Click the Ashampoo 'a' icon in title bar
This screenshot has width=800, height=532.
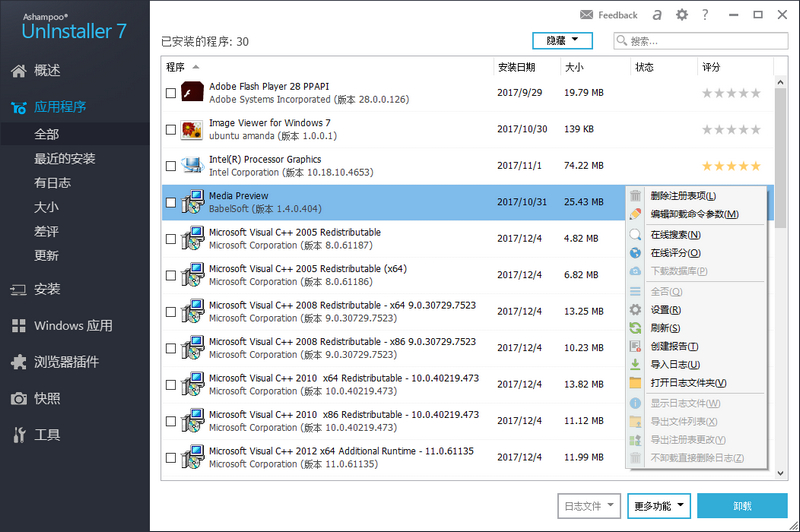(657, 15)
